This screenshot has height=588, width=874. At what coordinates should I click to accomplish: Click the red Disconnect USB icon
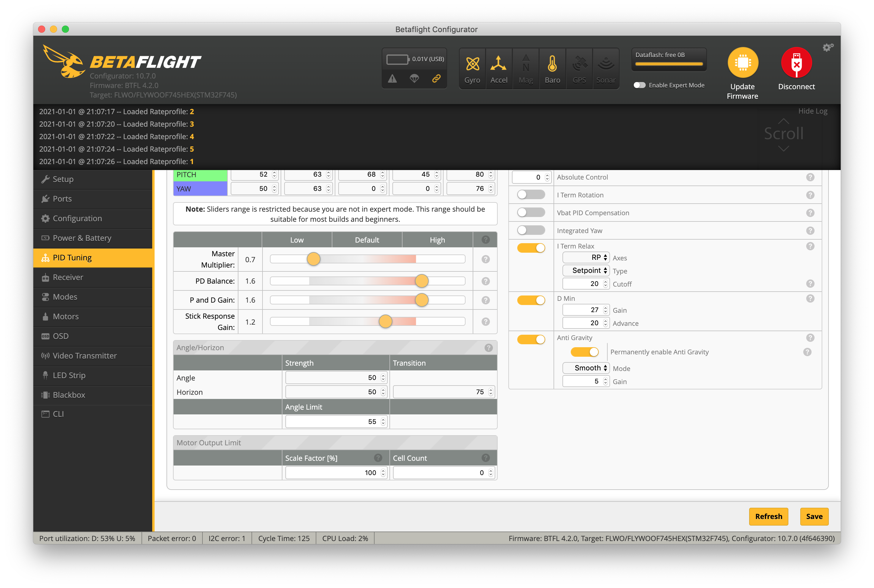(796, 63)
